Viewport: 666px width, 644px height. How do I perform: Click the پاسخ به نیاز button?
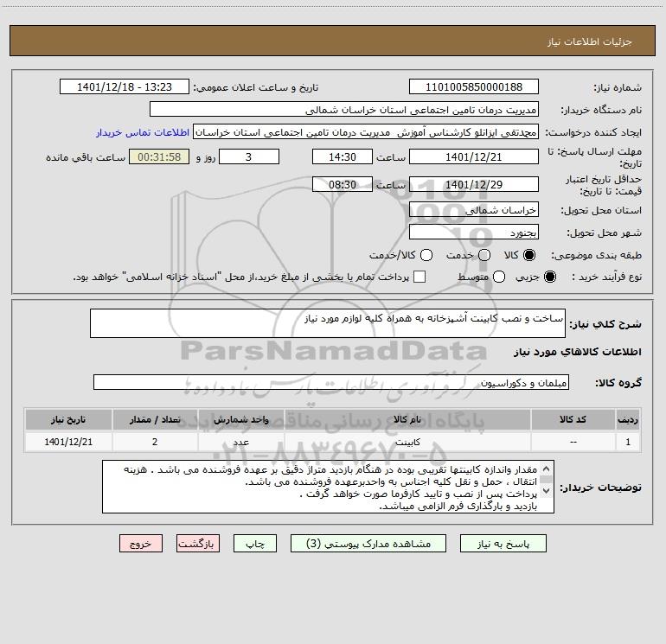tap(503, 544)
